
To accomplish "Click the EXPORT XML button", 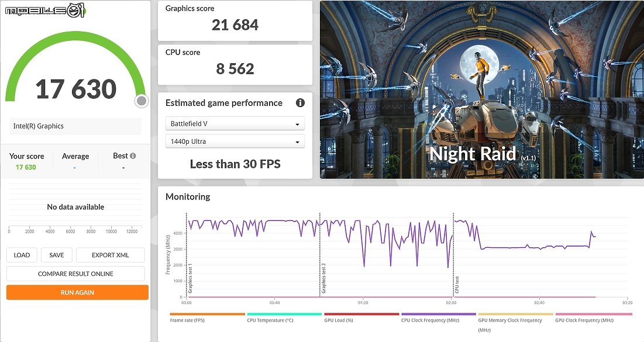I will pos(110,255).
